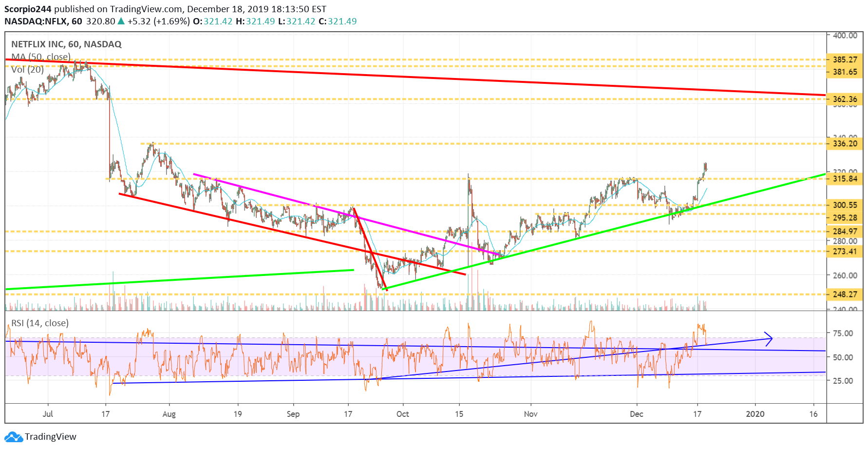Click the 300.55 price level label
This screenshot has height=450, width=868.
(845, 205)
